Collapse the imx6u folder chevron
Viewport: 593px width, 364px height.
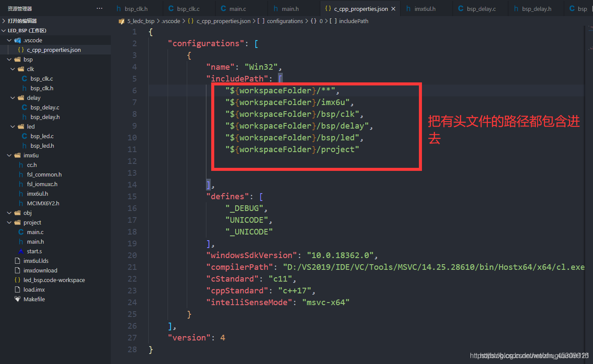click(x=10, y=155)
